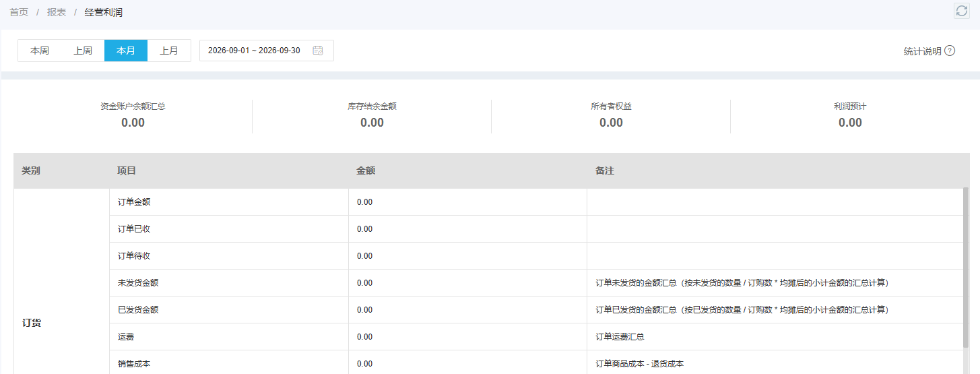Viewport: 980px width, 374px height.
Task: Click the 类别 column header
Action: [31, 171]
